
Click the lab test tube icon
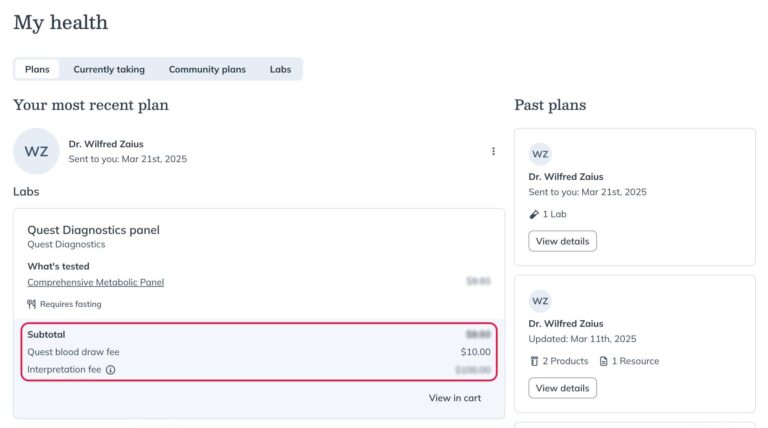coord(534,214)
